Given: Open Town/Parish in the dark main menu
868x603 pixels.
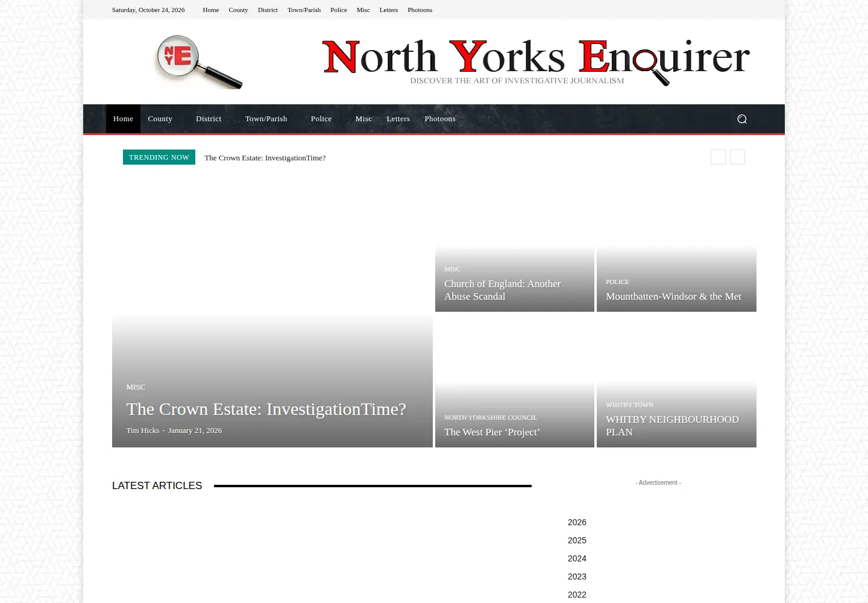Looking at the screenshot, I should click(x=266, y=119).
